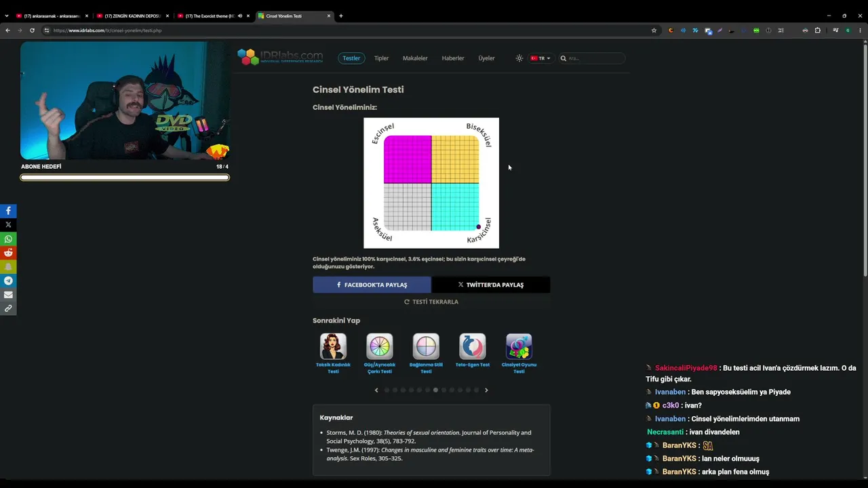Screen dimensions: 868x488
Task: Click the Toksik Kadınlık Testi label
Action: tap(333, 368)
